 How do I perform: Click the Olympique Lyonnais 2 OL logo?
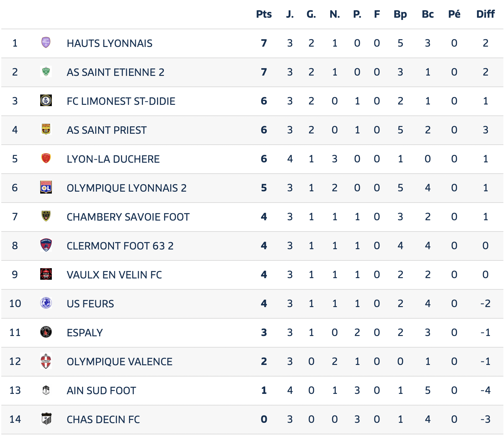pyautogui.click(x=46, y=187)
